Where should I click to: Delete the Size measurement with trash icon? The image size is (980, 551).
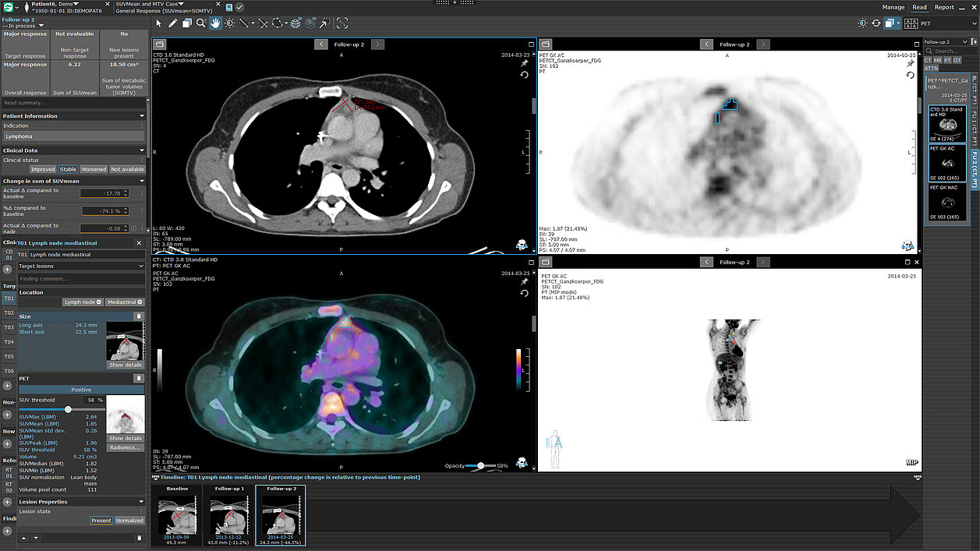[x=139, y=316]
